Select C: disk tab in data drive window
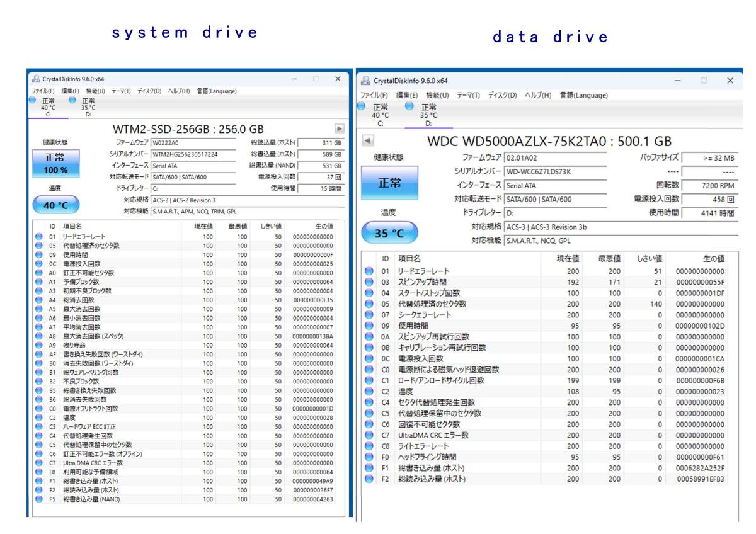The width and height of the screenshot is (756, 534). (x=379, y=115)
